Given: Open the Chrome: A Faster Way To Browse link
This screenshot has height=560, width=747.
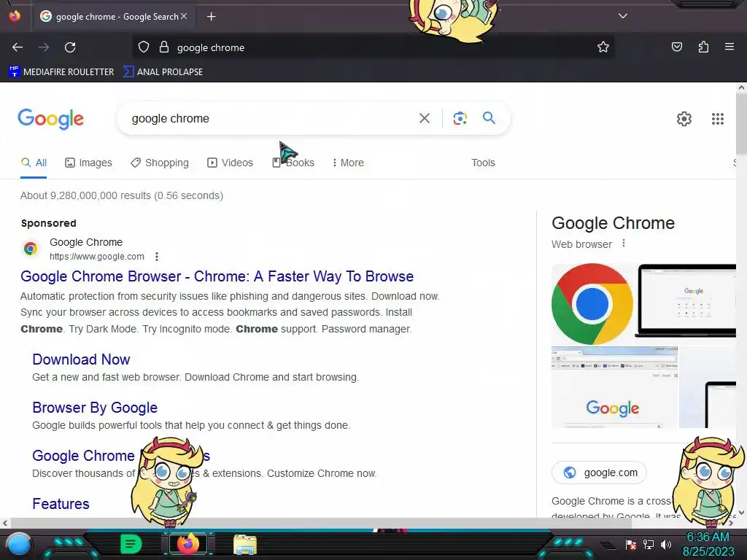Looking at the screenshot, I should tap(217, 276).
